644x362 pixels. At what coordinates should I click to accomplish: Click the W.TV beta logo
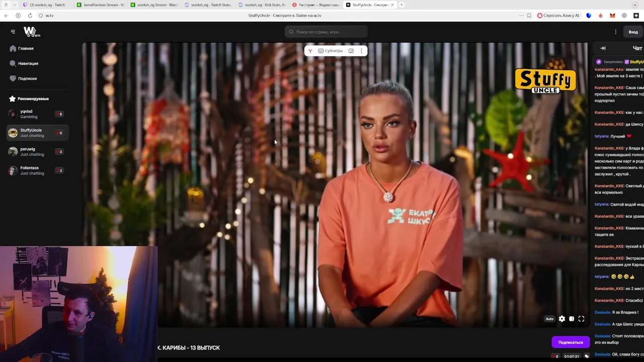[31, 32]
